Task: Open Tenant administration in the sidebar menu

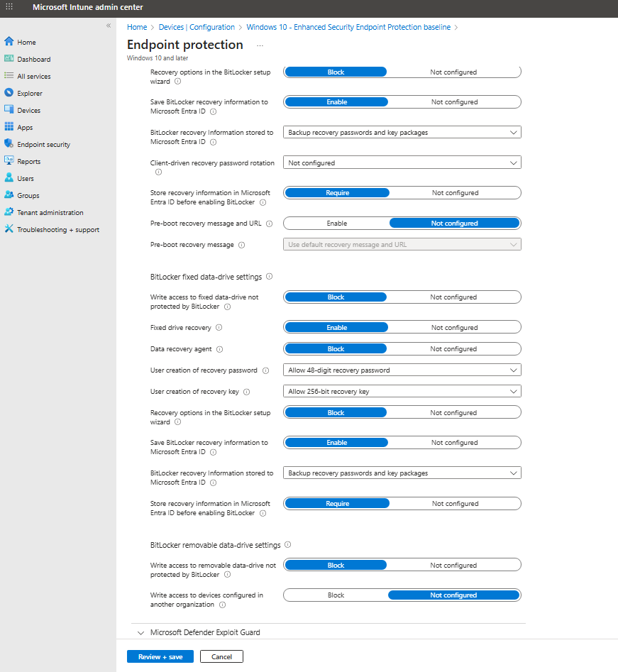Action: (50, 213)
